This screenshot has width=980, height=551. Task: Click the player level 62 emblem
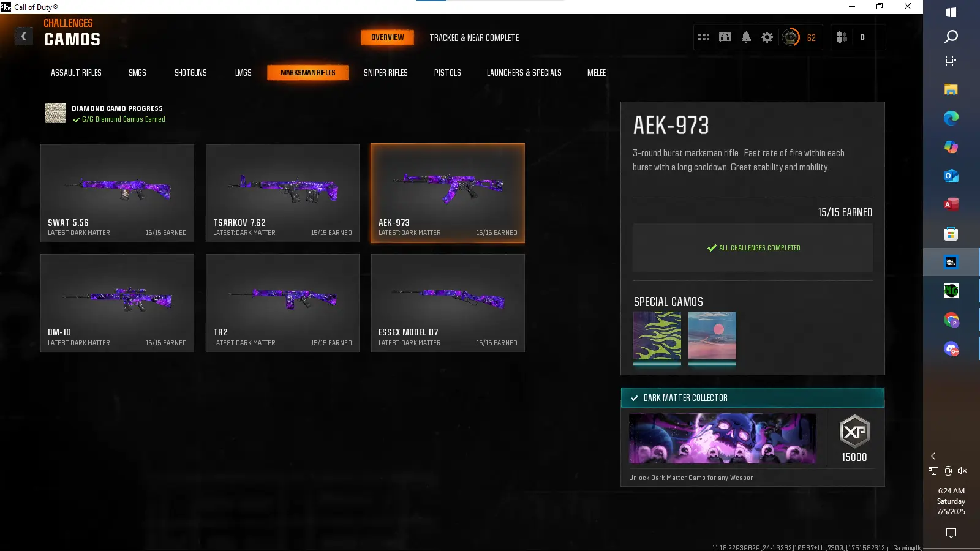click(791, 37)
